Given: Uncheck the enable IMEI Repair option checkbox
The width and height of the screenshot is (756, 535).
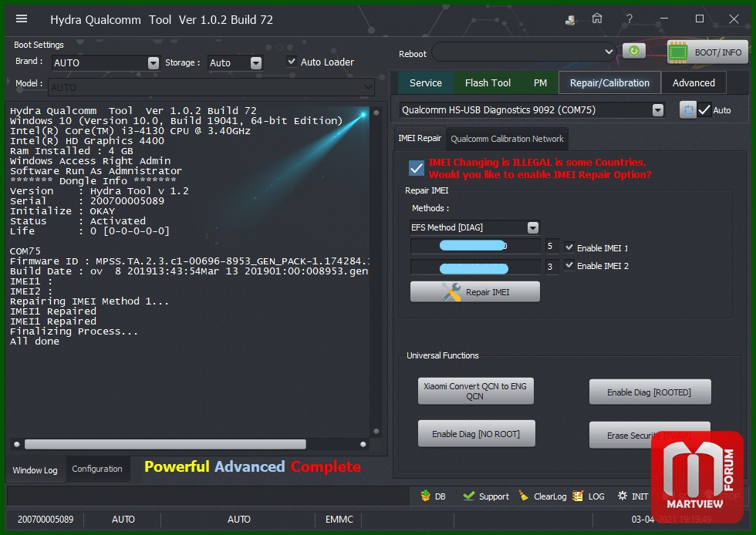Looking at the screenshot, I should tap(416, 168).
